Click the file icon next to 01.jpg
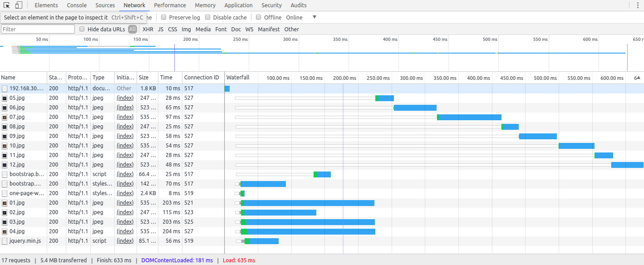 pos(5,203)
